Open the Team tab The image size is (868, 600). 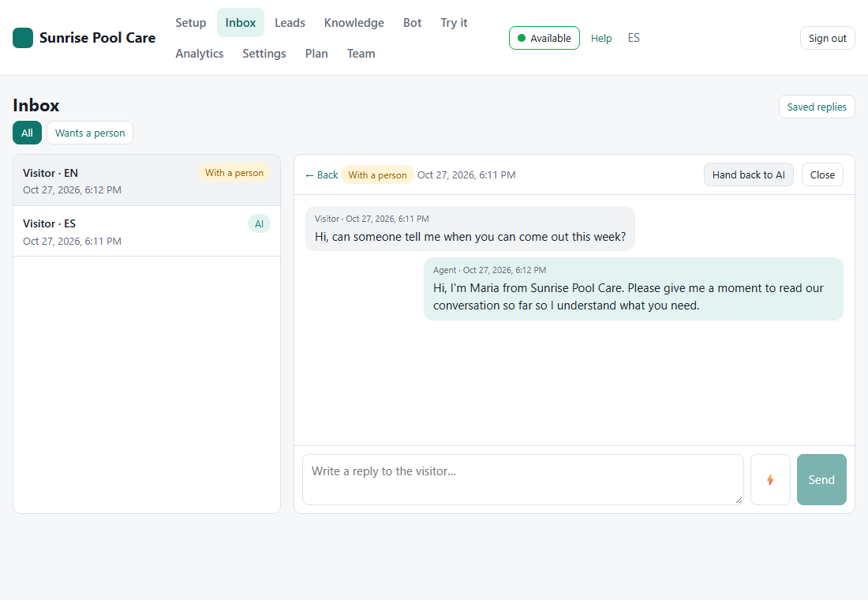[x=361, y=54]
